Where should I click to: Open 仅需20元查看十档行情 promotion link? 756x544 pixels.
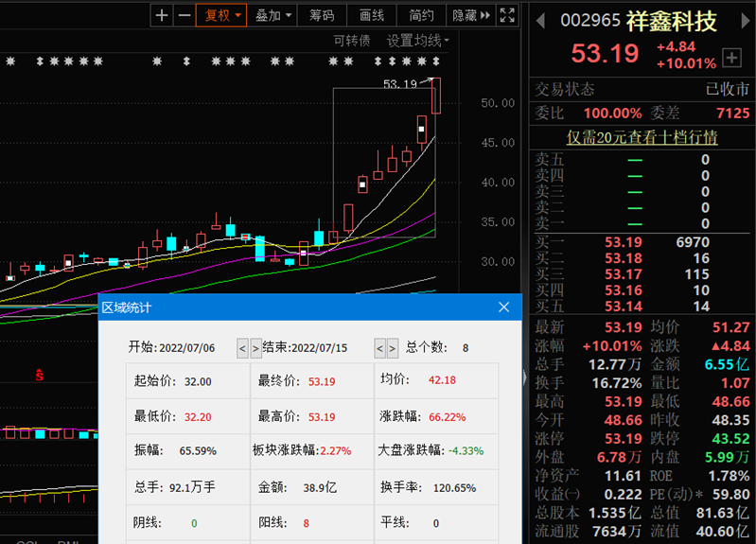pos(642,137)
